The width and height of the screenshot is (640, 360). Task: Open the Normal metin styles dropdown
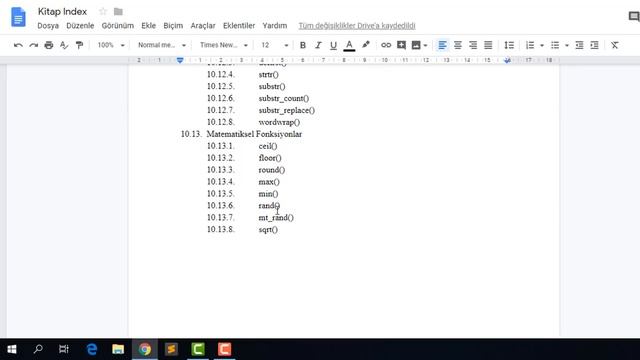pyautogui.click(x=162, y=45)
